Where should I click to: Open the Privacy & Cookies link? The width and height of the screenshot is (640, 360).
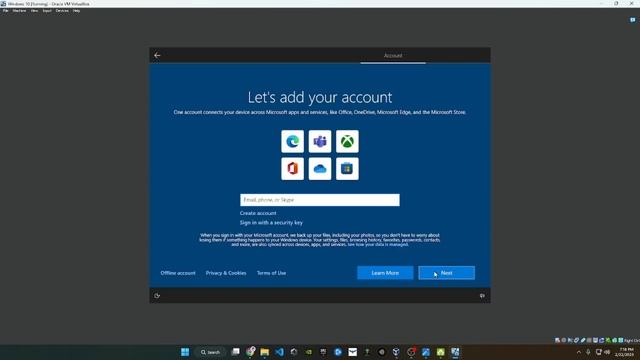click(x=226, y=273)
